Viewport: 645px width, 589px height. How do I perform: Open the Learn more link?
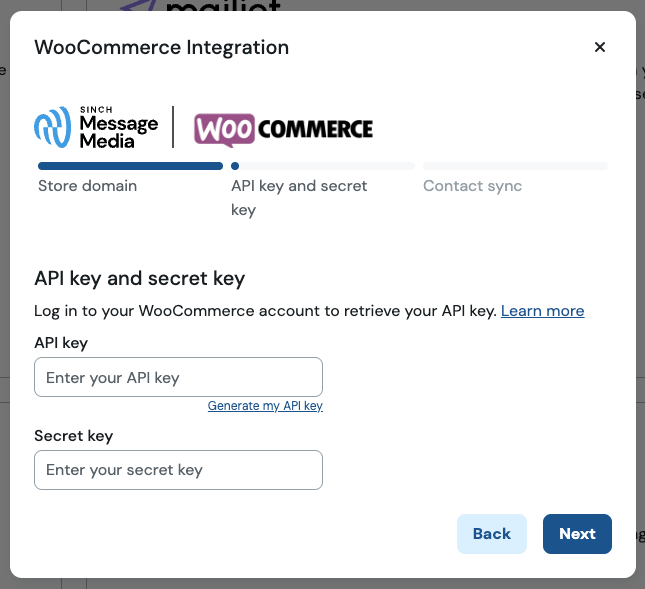pyautogui.click(x=543, y=311)
